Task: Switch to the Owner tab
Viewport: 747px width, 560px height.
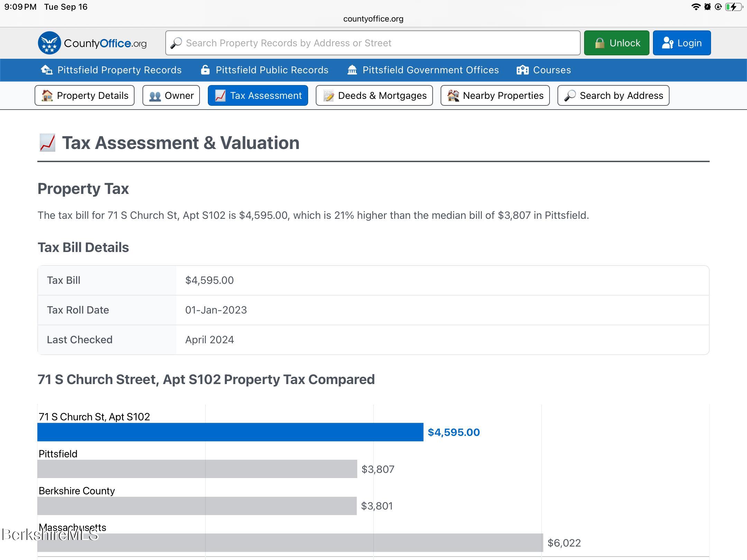Action: (171, 95)
